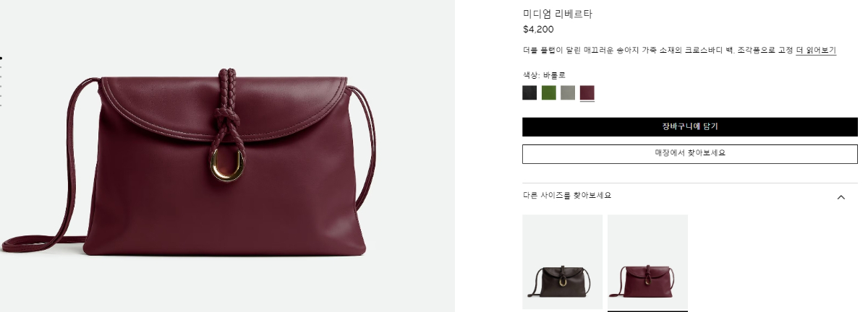Jump to the second image indicator dot
Screen dimensions: 868x312
click(x=1, y=67)
